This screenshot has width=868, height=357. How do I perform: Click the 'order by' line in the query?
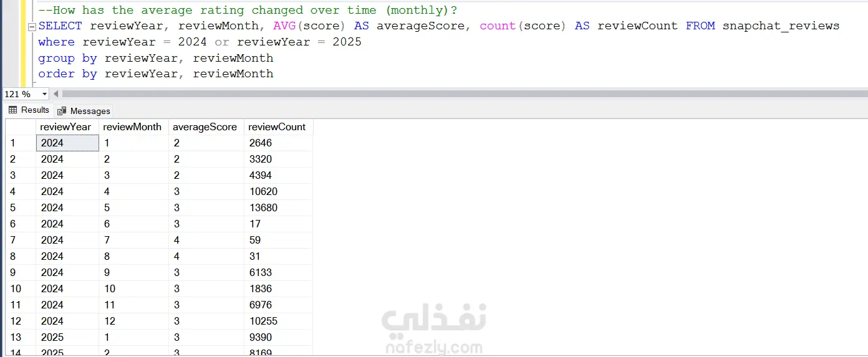coord(156,74)
